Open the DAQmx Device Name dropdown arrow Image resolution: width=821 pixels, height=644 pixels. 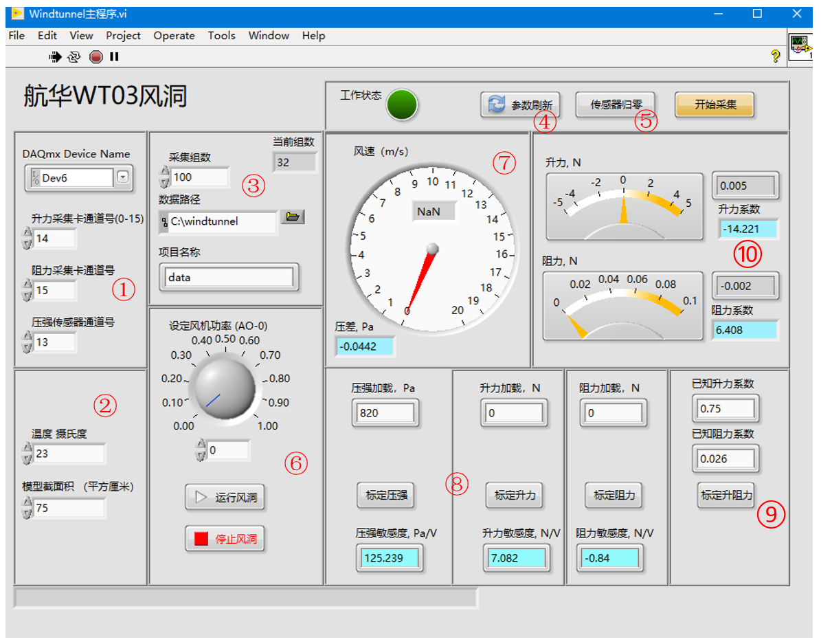[x=122, y=177]
